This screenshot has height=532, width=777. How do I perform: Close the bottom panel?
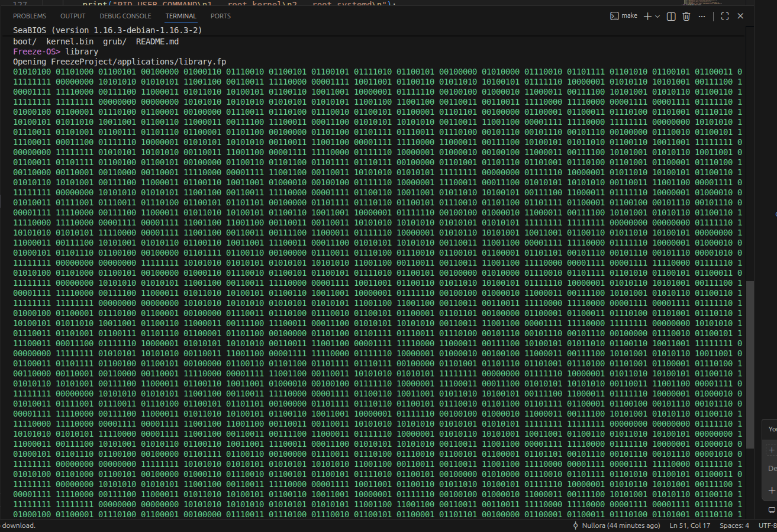point(740,17)
